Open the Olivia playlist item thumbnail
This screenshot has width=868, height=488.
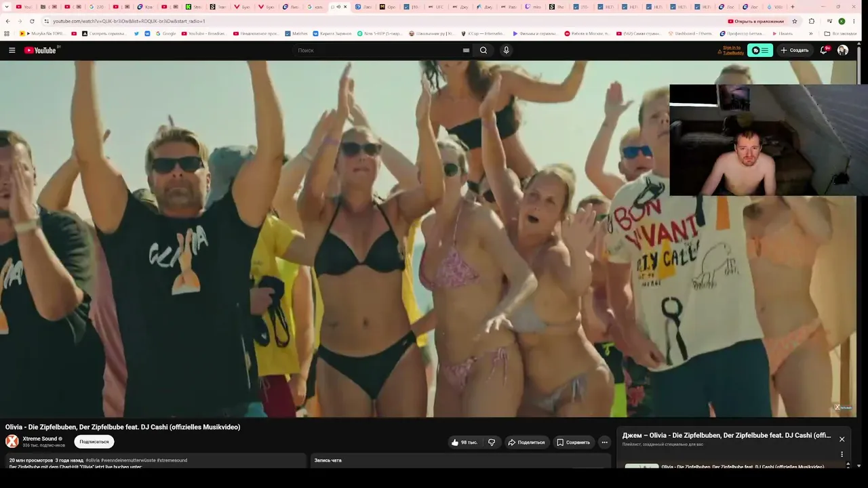point(642,466)
